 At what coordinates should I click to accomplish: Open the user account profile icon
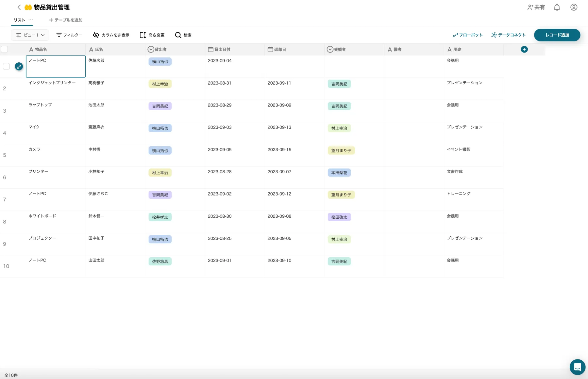tap(574, 7)
